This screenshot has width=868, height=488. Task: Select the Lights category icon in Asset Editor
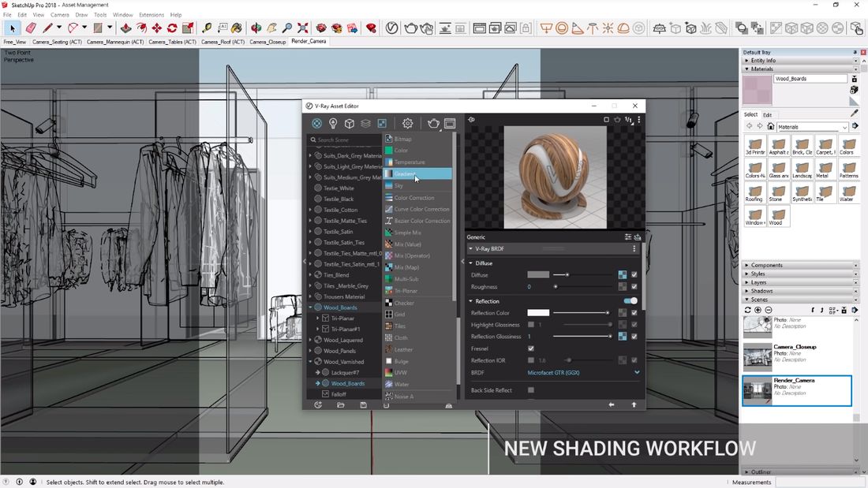[x=332, y=123]
